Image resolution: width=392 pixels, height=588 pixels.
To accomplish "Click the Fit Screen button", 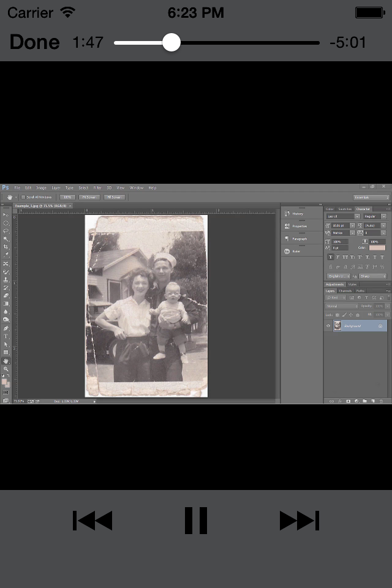I will (x=89, y=197).
